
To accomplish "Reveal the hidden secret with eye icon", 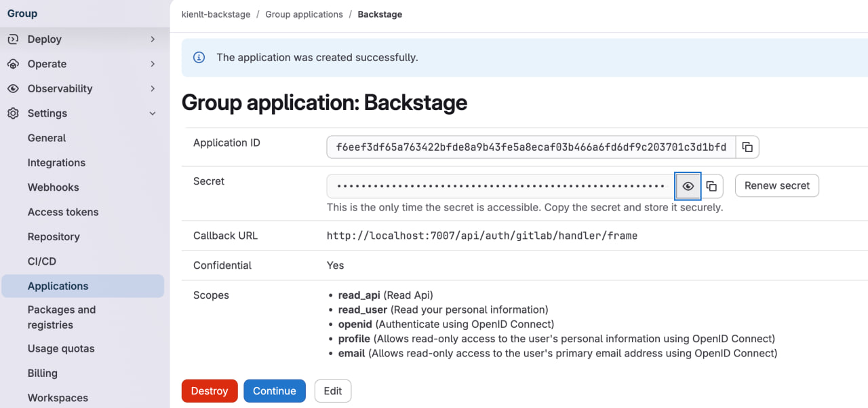I will [688, 186].
